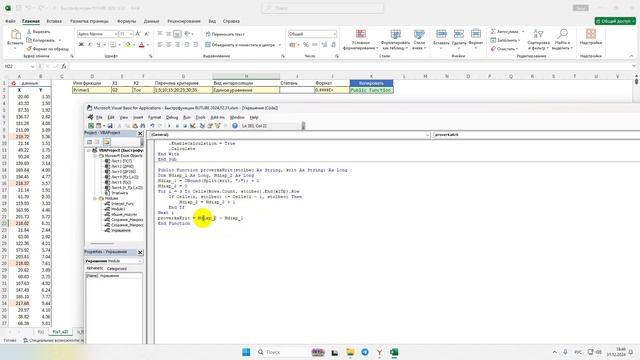Open Conditional Formatting (Условное форматирование)

(x=360, y=40)
